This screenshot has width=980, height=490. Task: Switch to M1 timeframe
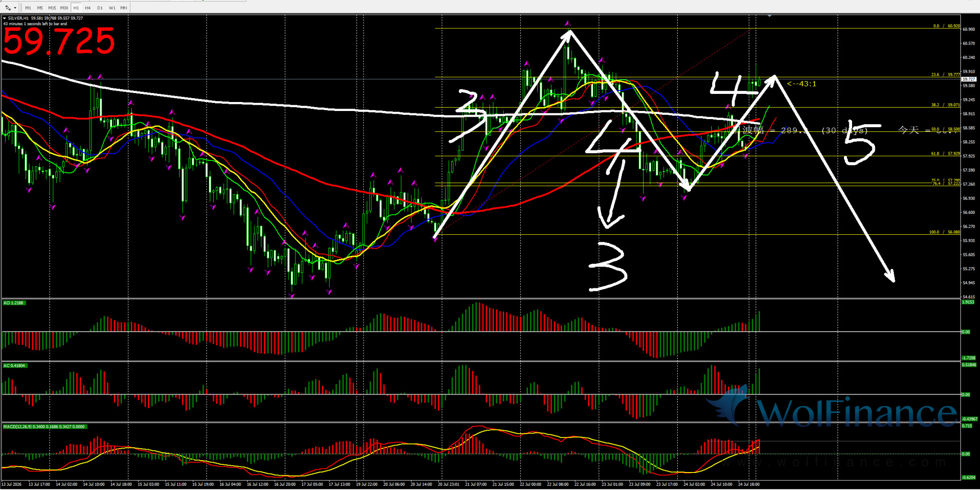[x=28, y=8]
